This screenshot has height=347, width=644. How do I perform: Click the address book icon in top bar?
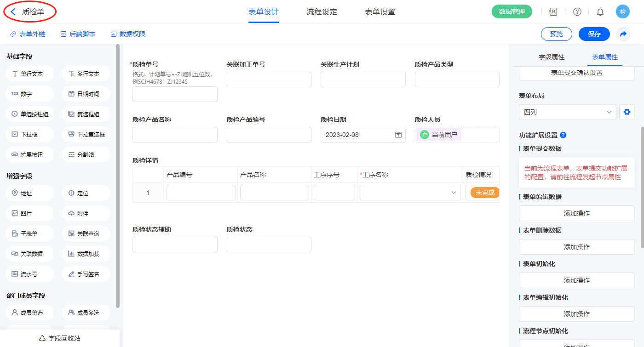click(x=553, y=12)
